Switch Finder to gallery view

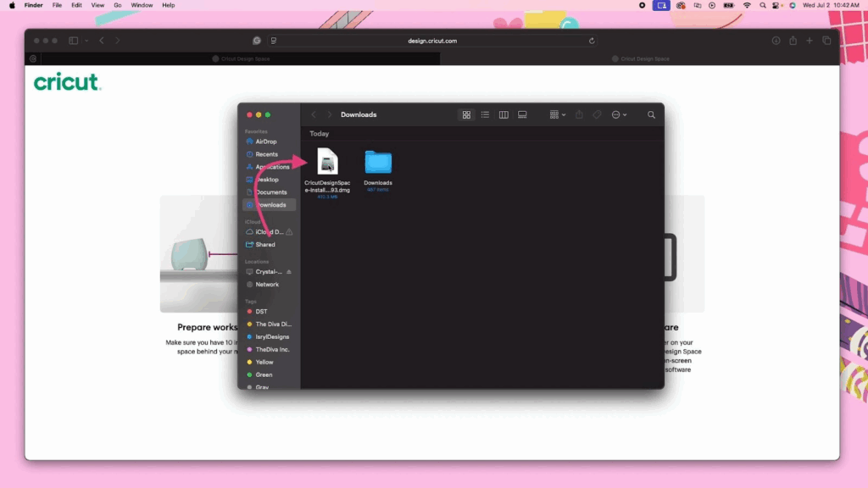coord(522,114)
